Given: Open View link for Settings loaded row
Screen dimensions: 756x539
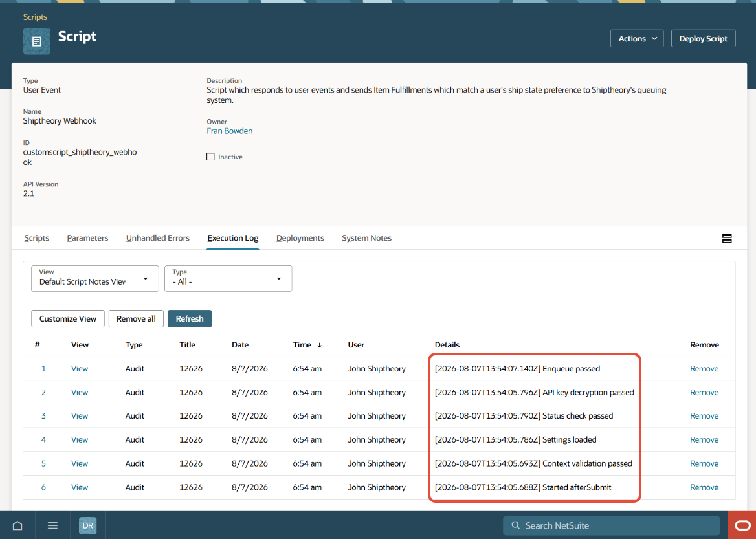Looking at the screenshot, I should coord(80,440).
